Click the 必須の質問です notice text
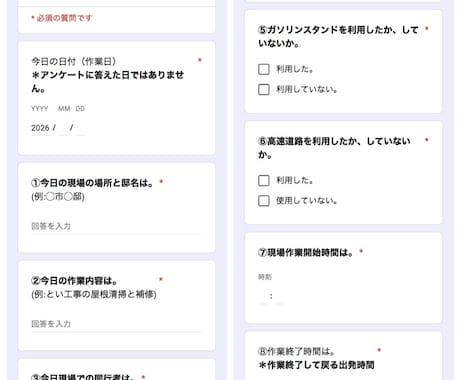The image size is (460, 380). (x=61, y=18)
